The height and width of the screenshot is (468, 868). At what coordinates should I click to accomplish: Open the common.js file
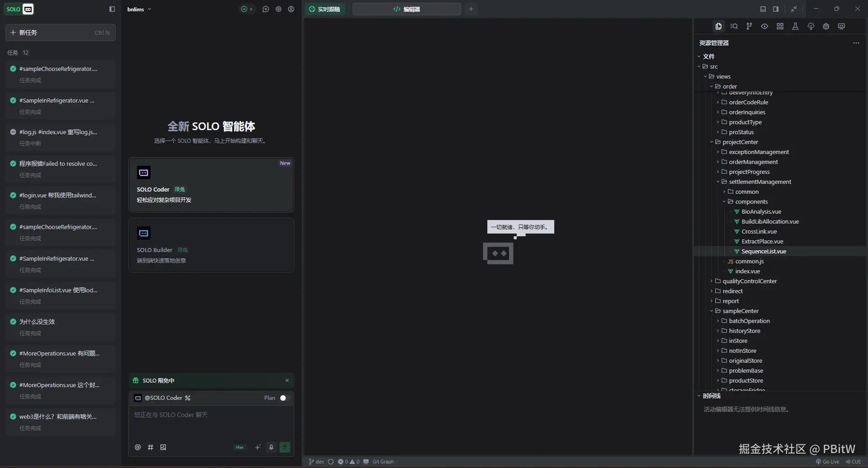point(749,261)
